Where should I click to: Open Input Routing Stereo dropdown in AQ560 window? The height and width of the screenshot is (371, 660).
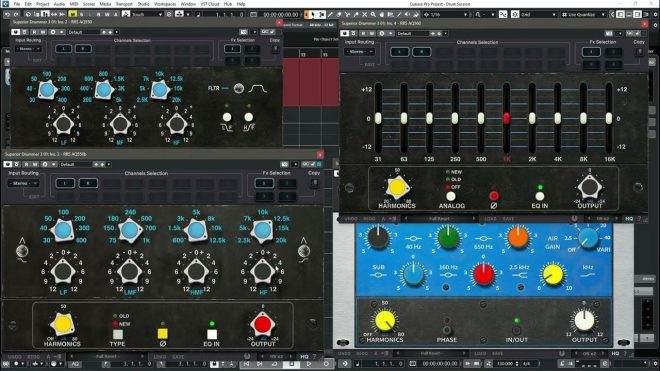pyautogui.click(x=359, y=52)
